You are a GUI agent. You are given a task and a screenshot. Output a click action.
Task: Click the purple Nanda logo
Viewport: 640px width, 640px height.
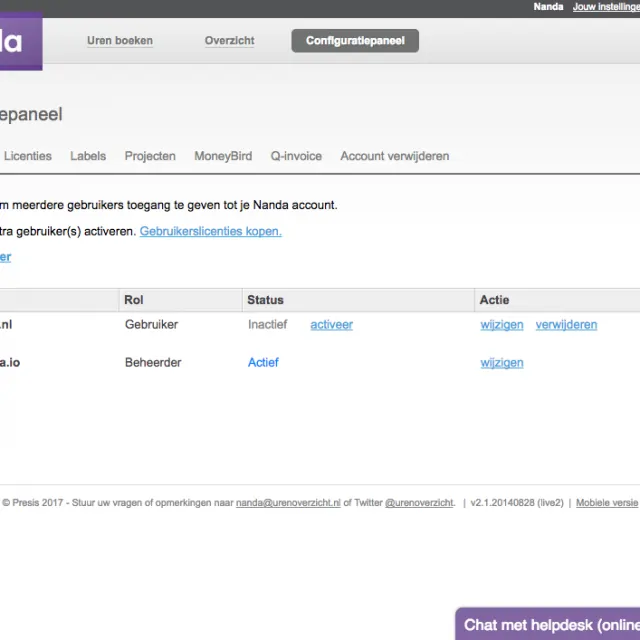pos(20,41)
